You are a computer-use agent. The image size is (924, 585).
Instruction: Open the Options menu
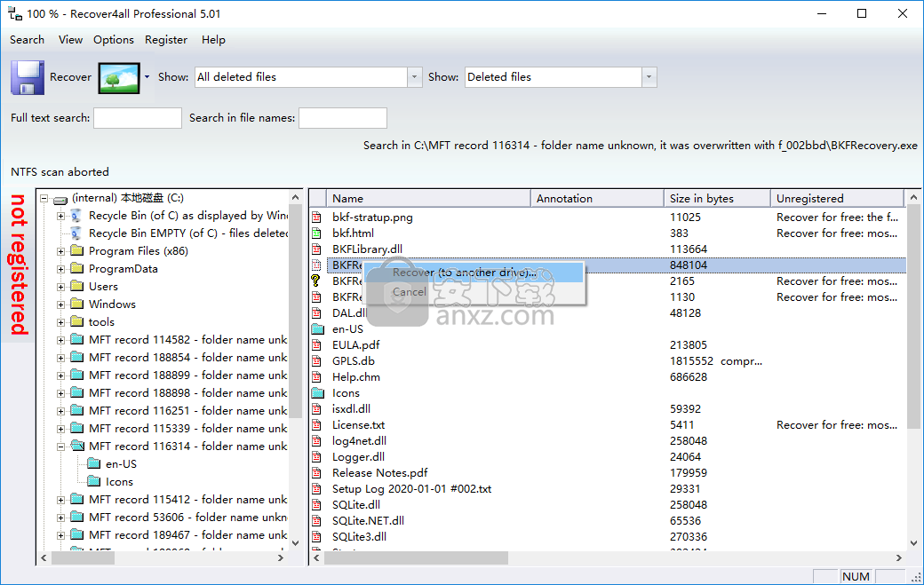click(114, 39)
